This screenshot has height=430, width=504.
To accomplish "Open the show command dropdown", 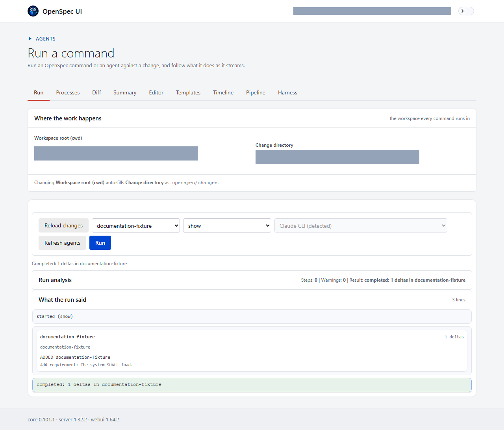I will point(227,225).
